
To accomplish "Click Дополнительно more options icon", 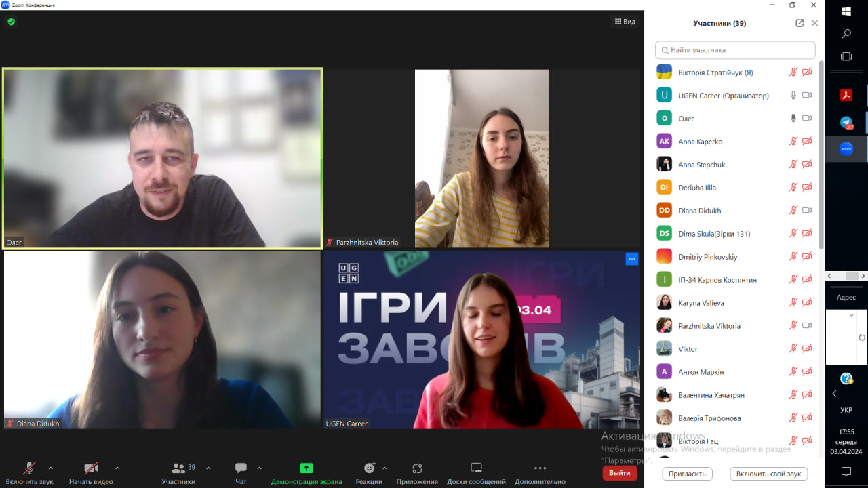I will tap(540, 472).
